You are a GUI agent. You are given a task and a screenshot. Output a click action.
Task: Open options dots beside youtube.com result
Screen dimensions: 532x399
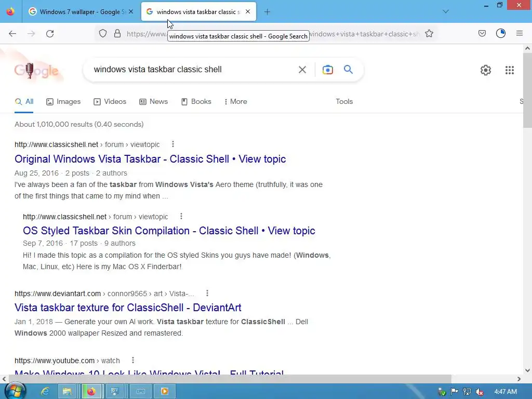[133, 360]
